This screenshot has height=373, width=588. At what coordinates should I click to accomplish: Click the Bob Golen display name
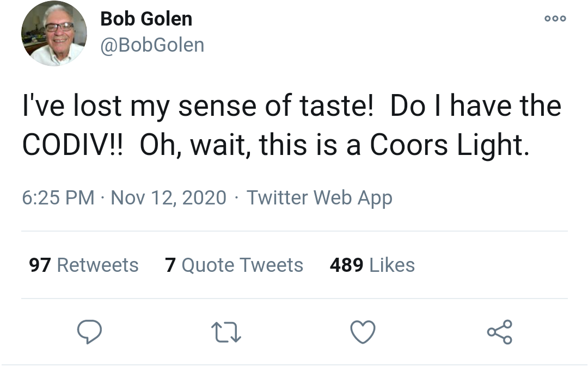point(146,18)
